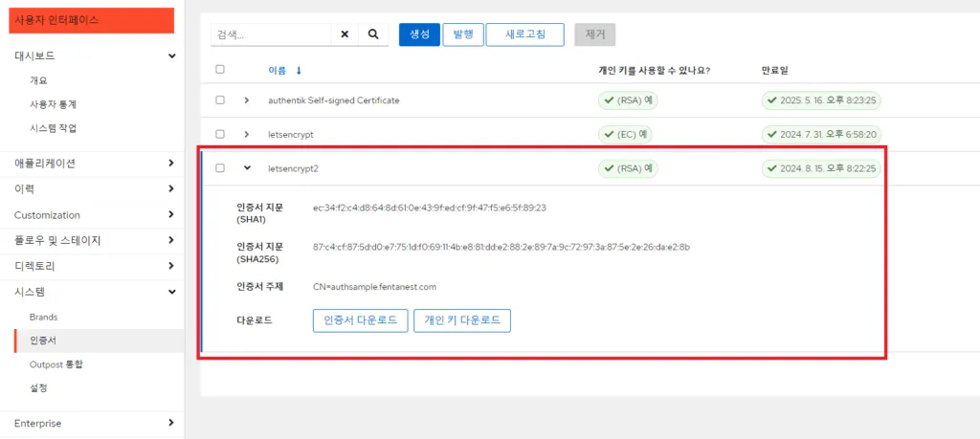
Task: Click the 생성 button
Action: click(x=419, y=34)
